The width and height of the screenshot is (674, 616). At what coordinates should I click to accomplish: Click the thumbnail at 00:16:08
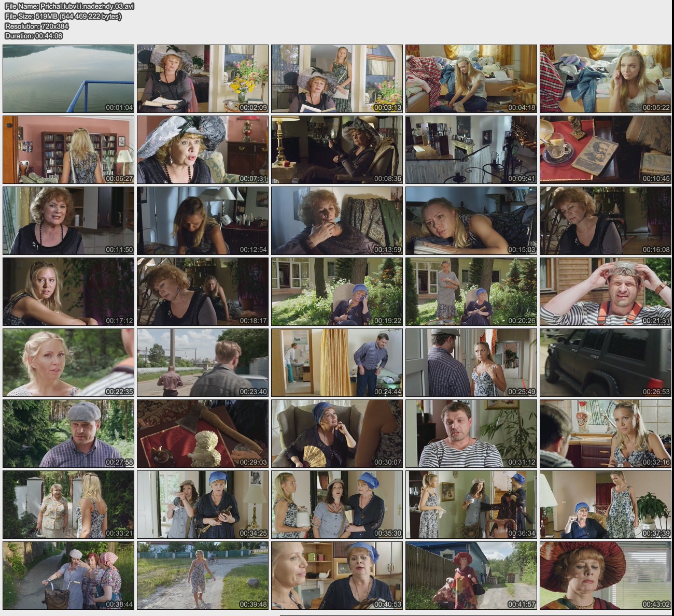click(x=605, y=221)
